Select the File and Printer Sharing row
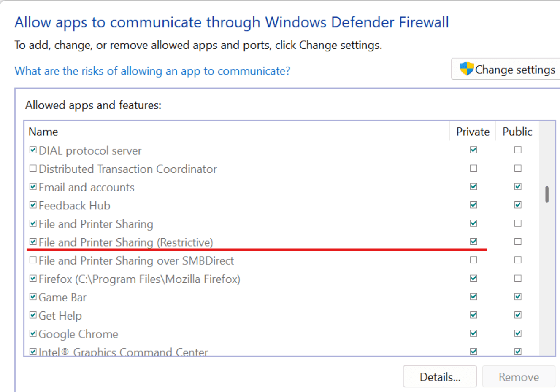The image size is (560, 392). pyautogui.click(x=282, y=224)
